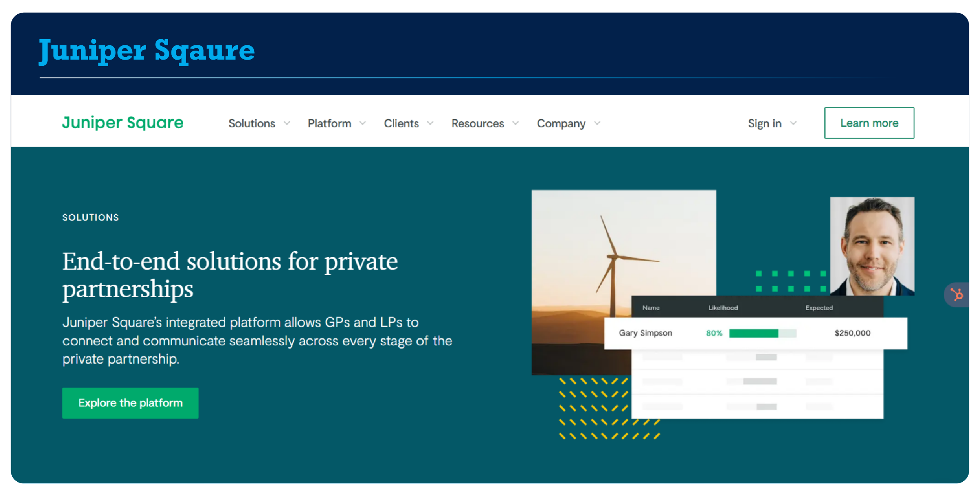Click the 80% likelihood value
Image resolution: width=980 pixels, height=496 pixels.
(x=714, y=333)
